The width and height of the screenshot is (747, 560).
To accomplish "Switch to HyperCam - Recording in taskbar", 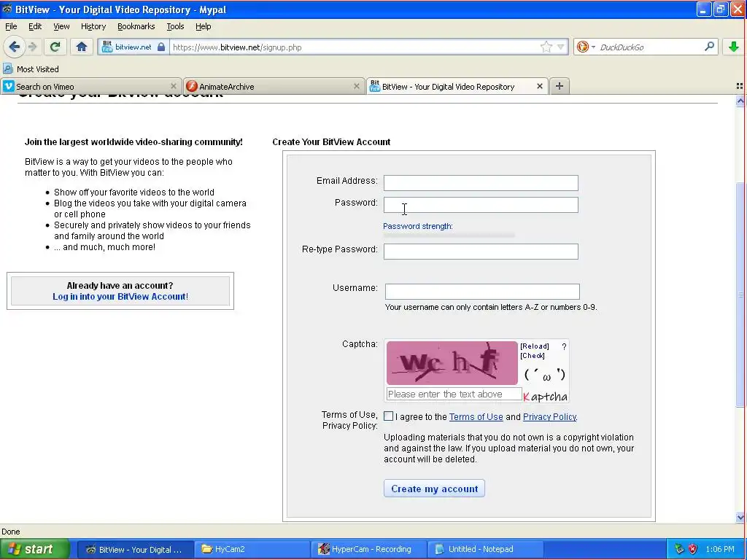I will 368,549.
